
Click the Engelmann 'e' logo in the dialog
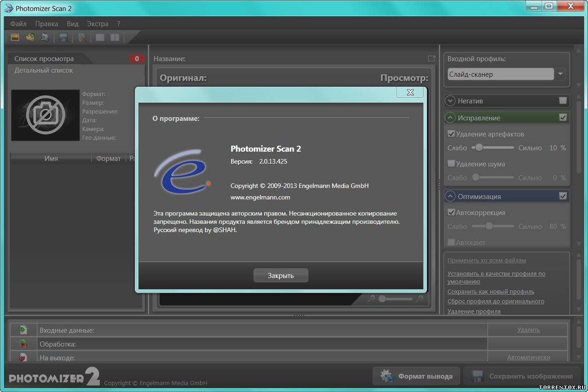(182, 171)
